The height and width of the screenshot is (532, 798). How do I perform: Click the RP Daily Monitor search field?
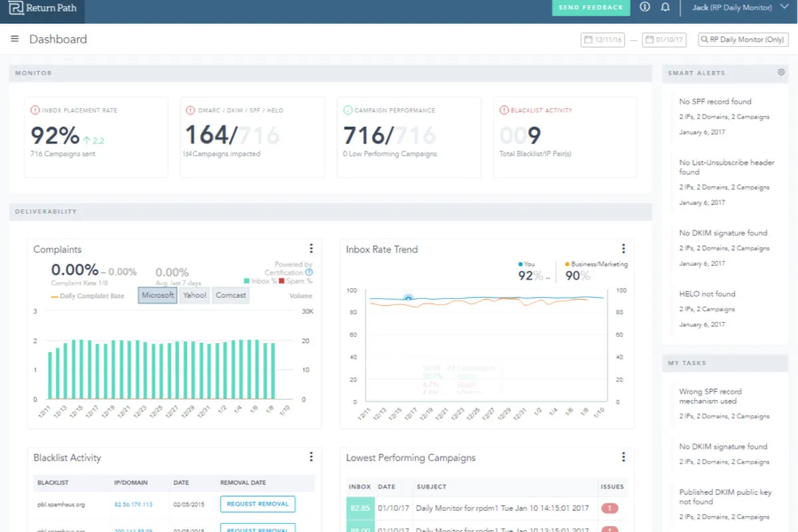(x=743, y=40)
